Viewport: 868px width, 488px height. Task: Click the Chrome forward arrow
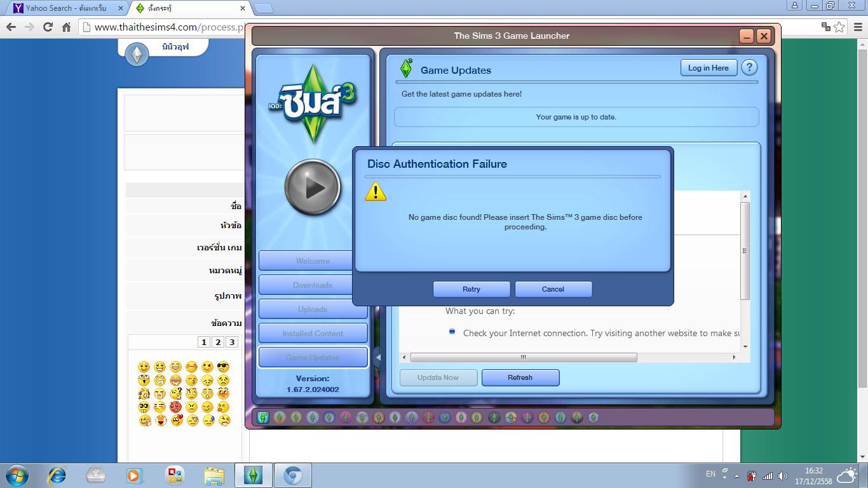click(x=29, y=27)
